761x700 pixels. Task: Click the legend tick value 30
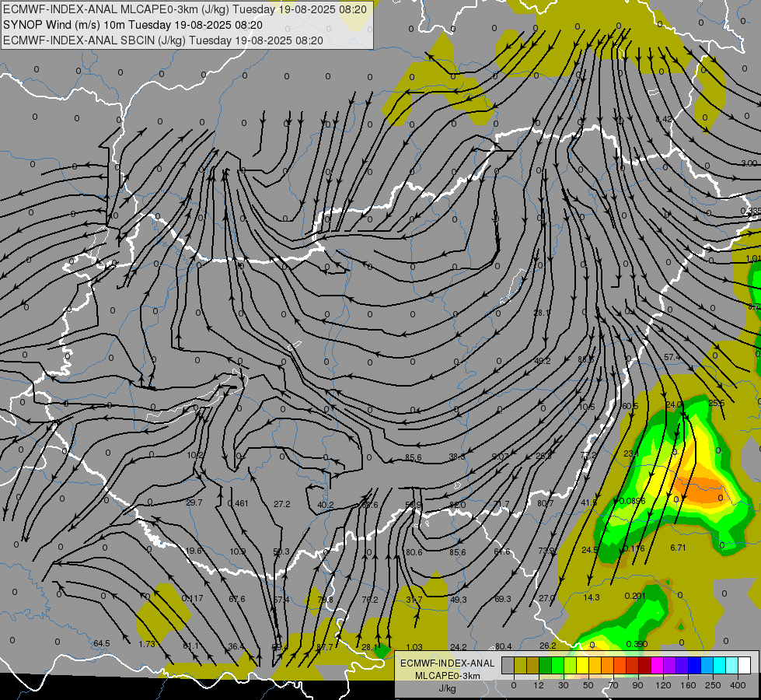(563, 685)
